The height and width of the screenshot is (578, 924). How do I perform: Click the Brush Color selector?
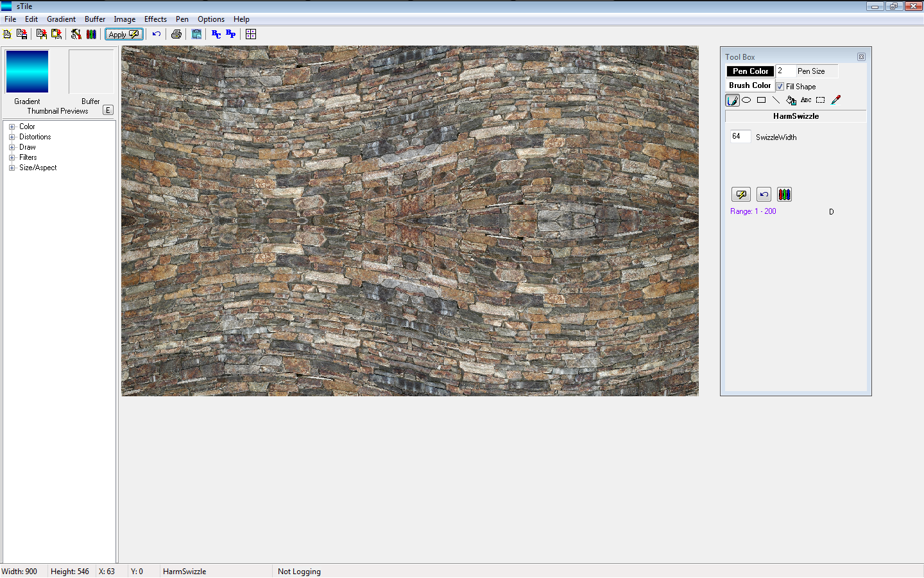749,85
